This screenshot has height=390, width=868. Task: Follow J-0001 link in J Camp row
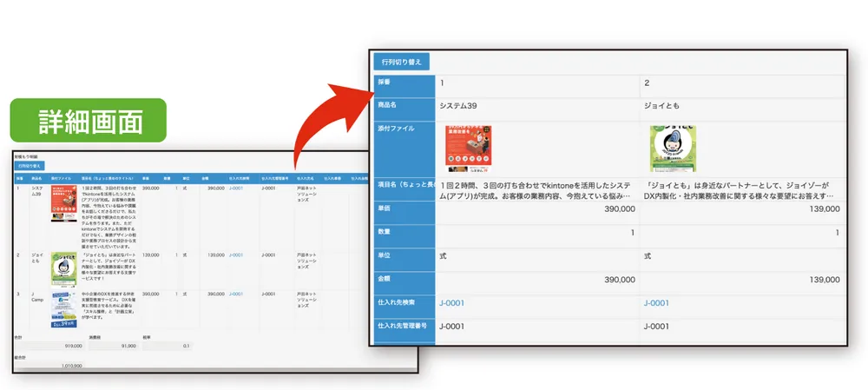[x=236, y=295]
